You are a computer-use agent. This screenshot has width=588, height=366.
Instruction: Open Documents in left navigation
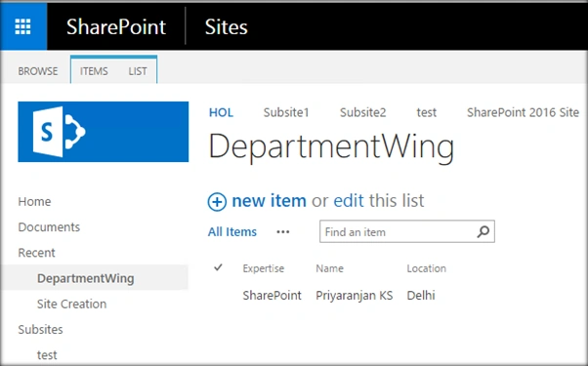point(49,227)
